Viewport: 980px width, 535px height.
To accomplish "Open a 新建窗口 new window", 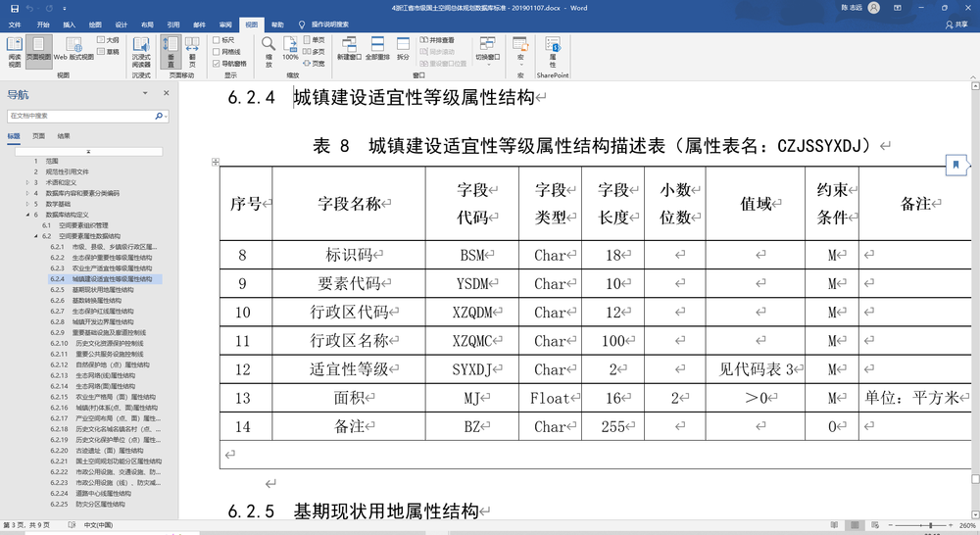I will pyautogui.click(x=350, y=49).
